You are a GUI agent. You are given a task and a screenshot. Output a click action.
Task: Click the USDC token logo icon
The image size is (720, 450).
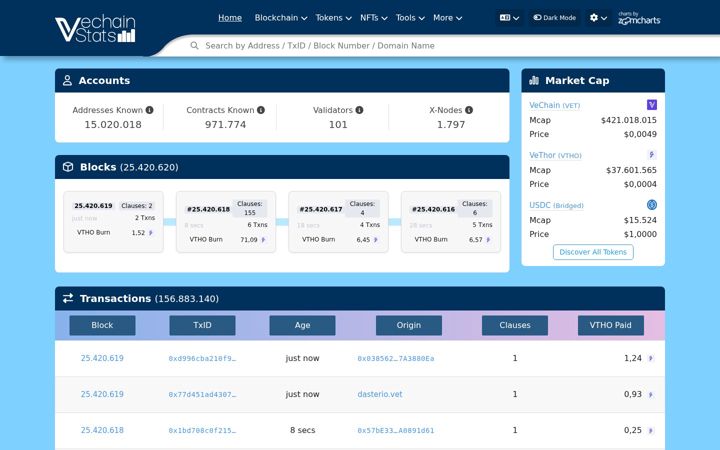point(652,205)
